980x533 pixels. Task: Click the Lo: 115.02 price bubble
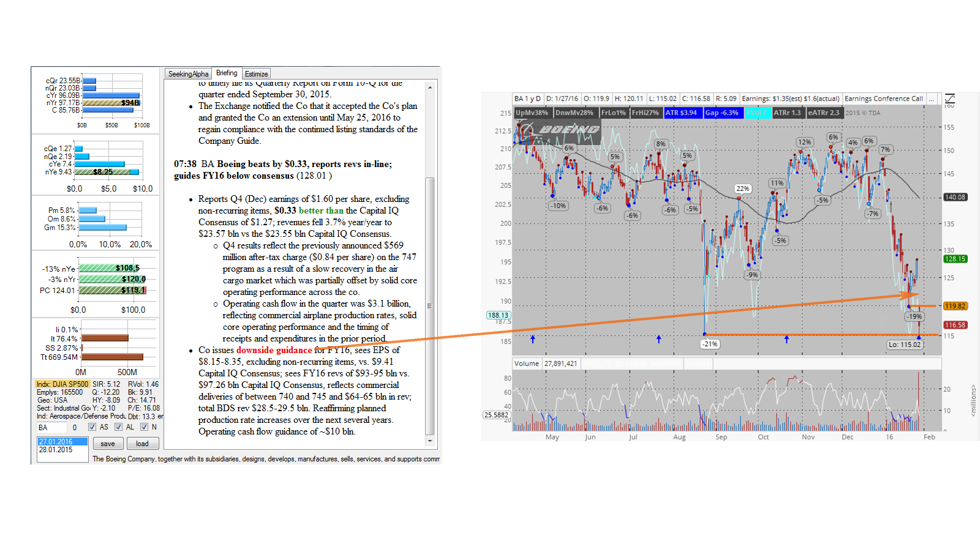905,345
